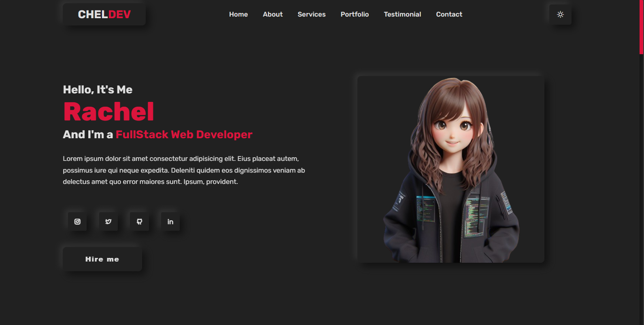The image size is (644, 325).
Task: Open the Instagram social link
Action: 77,222
